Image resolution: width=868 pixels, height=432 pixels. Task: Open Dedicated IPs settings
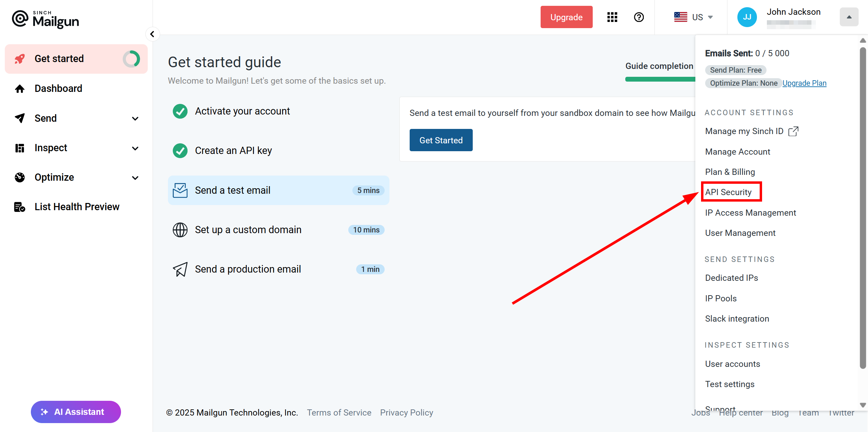[x=732, y=278]
